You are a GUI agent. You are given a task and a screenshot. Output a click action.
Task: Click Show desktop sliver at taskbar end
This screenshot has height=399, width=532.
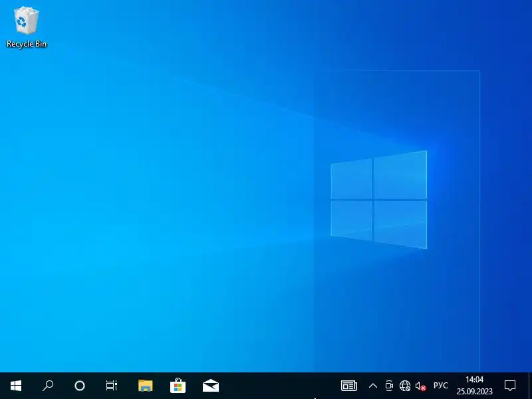530,386
